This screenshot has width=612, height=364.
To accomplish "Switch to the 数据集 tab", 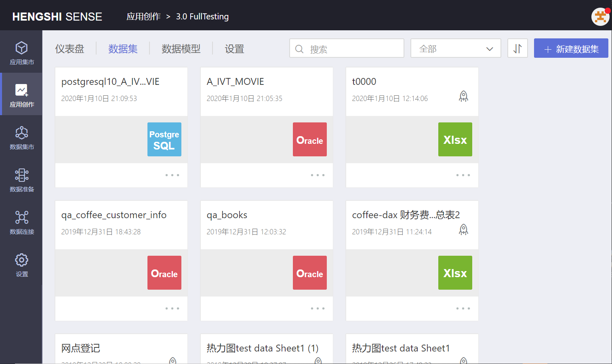I will (123, 49).
